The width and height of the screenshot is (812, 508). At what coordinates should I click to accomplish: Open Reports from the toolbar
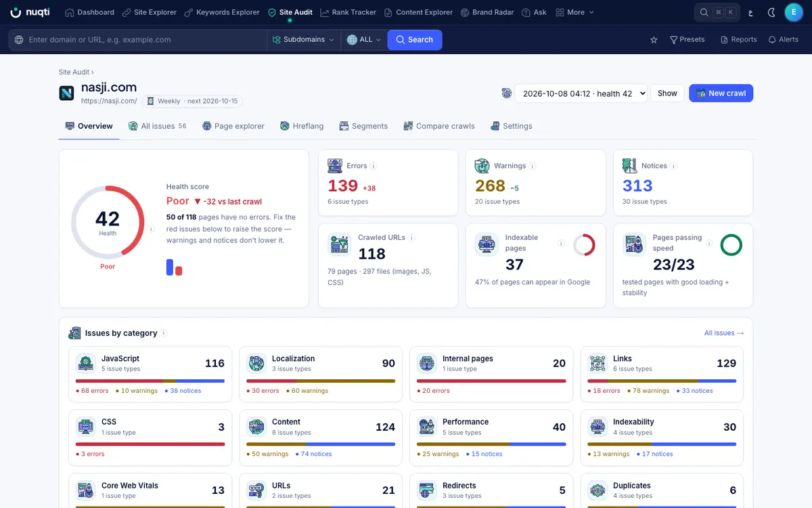click(739, 40)
